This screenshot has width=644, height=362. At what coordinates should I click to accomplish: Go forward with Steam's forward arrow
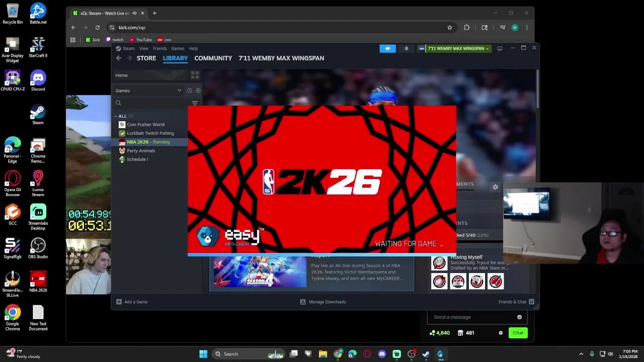coord(129,58)
